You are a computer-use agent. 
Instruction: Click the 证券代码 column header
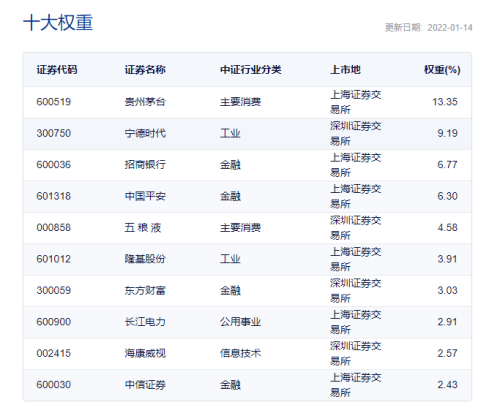[x=57, y=70]
